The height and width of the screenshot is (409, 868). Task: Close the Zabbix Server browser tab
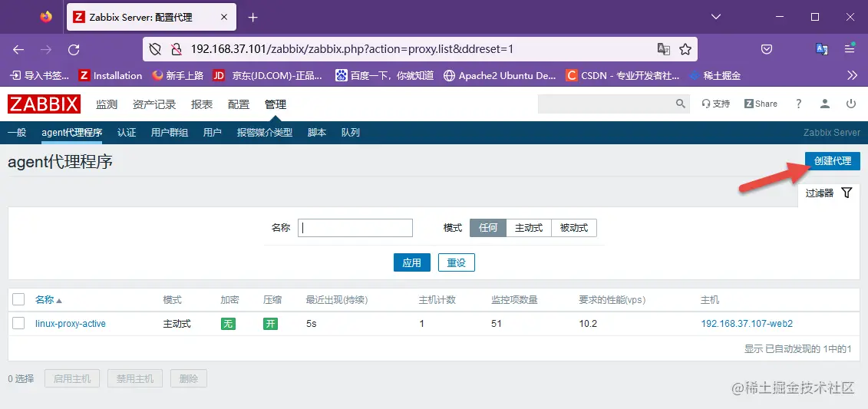click(224, 17)
